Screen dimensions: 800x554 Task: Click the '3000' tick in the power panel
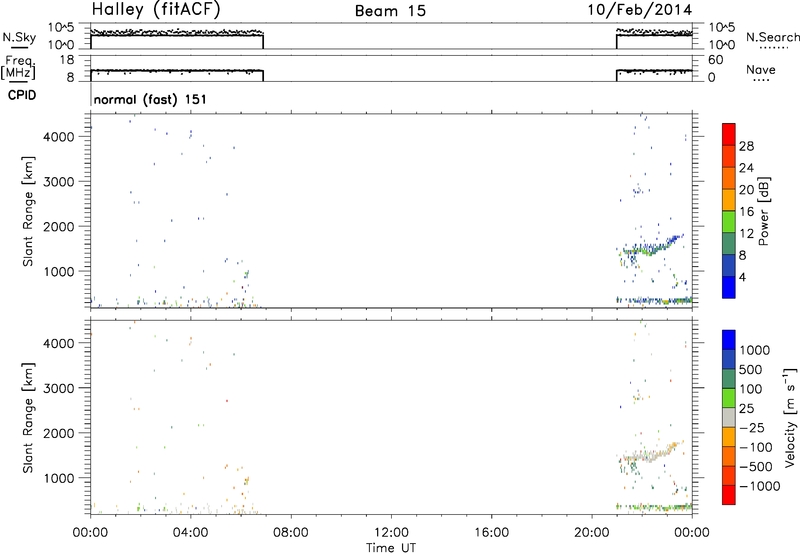59,182
